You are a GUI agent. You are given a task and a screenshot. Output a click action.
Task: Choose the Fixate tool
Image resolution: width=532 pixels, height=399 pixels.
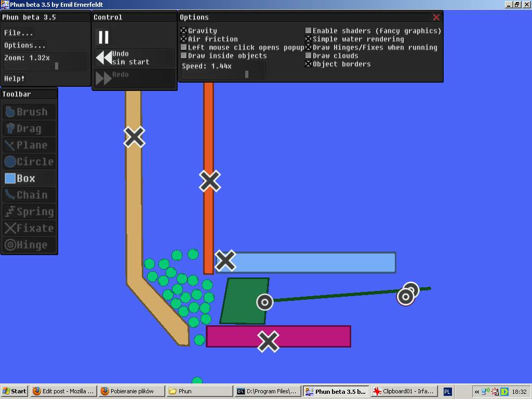(x=29, y=228)
